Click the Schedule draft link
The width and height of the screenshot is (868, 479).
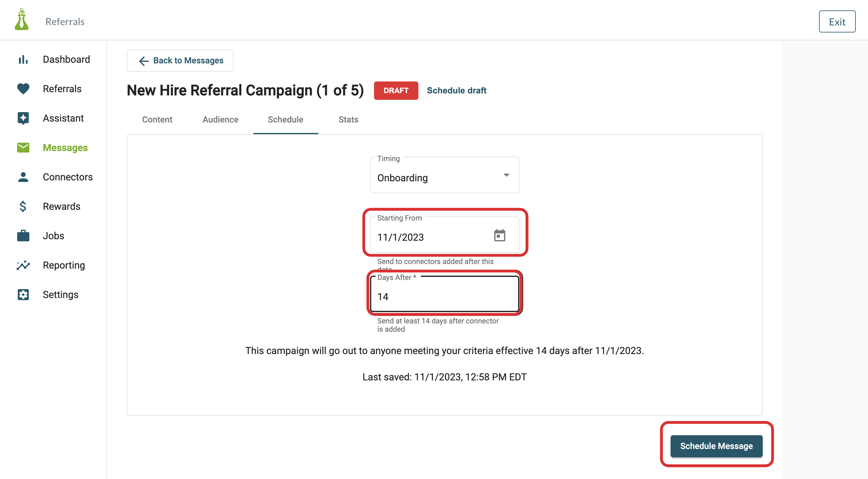[x=457, y=90]
